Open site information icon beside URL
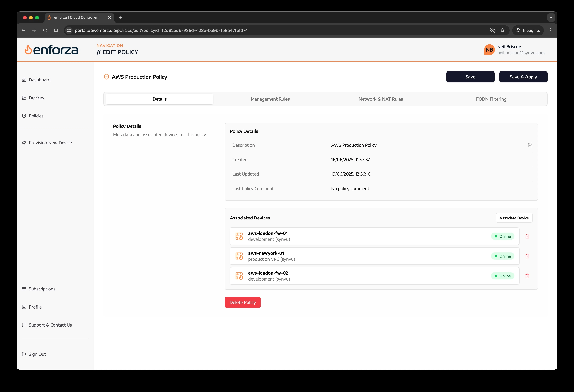574x392 pixels. (69, 30)
